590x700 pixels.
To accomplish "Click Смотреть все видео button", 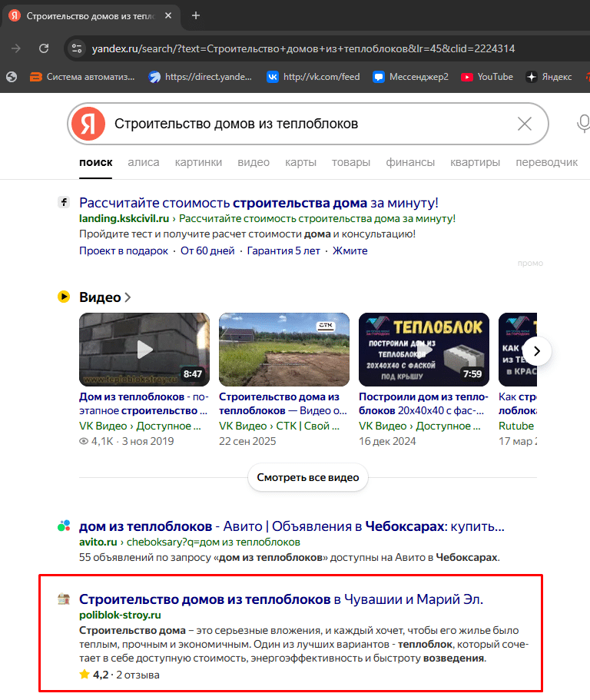I will click(x=308, y=477).
